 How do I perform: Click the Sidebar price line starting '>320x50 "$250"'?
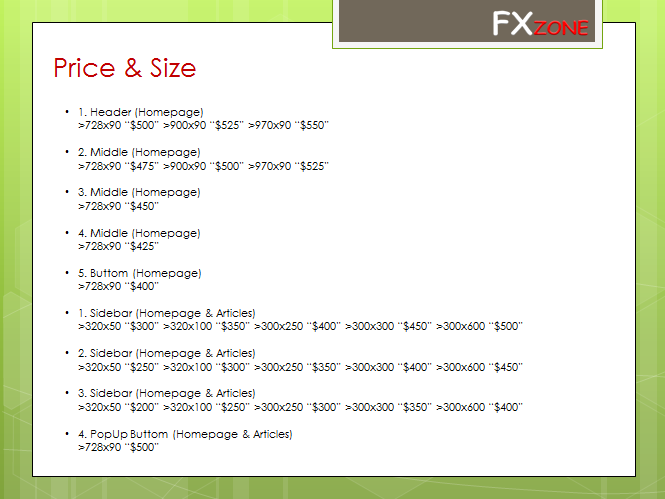pyautogui.click(x=300, y=367)
